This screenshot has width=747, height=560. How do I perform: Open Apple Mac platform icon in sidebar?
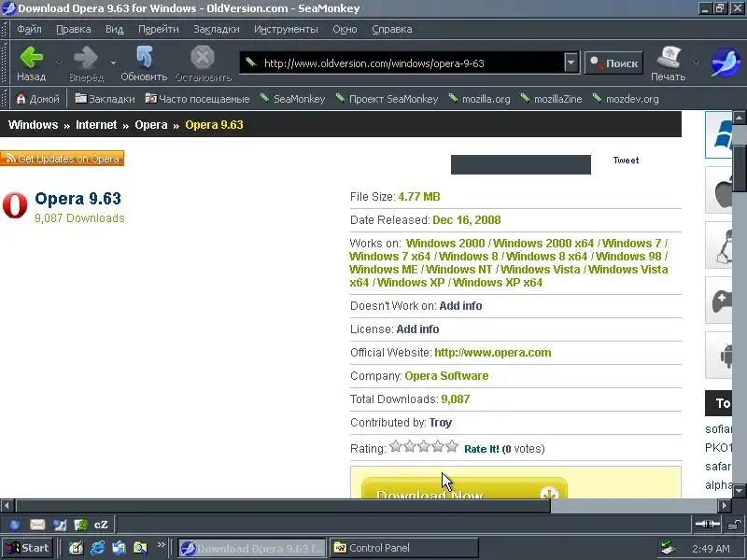point(719,190)
